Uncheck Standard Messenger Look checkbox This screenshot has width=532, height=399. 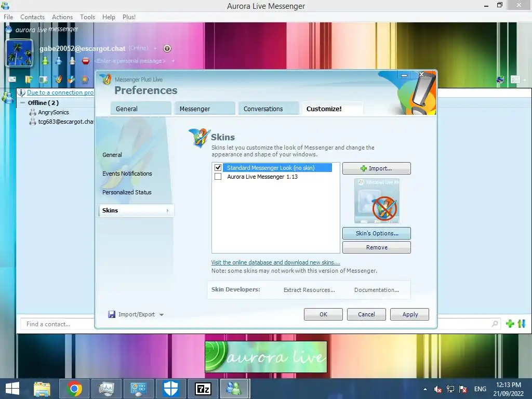pyautogui.click(x=218, y=168)
